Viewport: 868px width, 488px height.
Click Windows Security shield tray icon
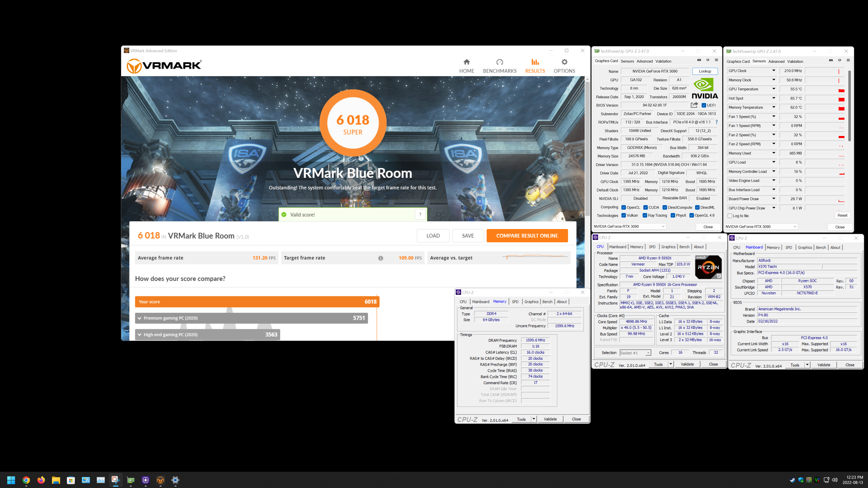click(x=801, y=480)
